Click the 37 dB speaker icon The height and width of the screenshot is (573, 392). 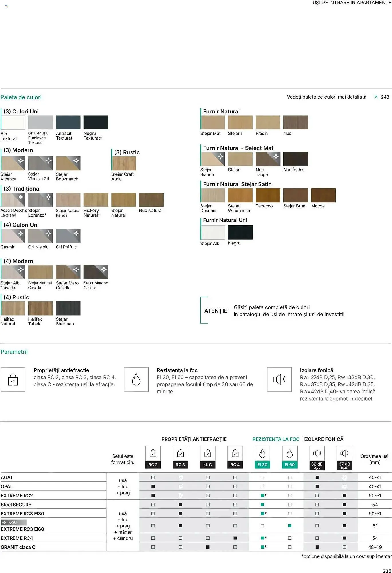point(344,453)
